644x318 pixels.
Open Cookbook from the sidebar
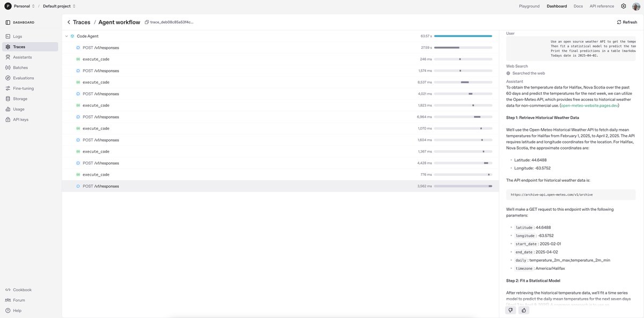tap(23, 290)
